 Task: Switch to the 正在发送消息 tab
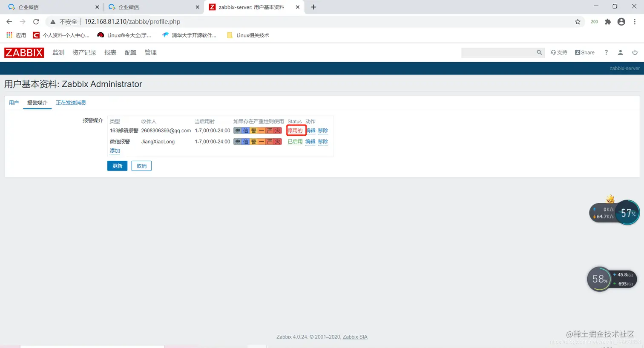pyautogui.click(x=71, y=103)
